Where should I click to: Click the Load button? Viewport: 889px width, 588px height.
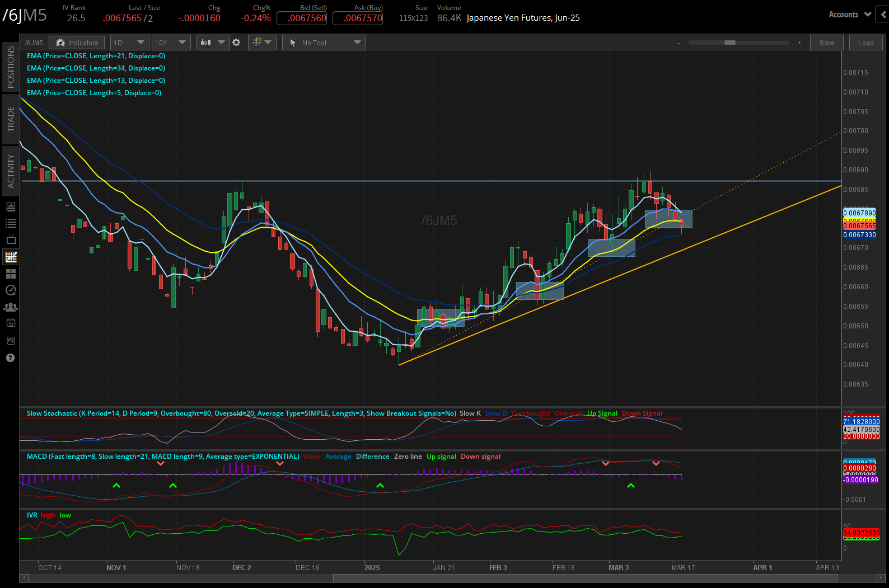point(866,43)
